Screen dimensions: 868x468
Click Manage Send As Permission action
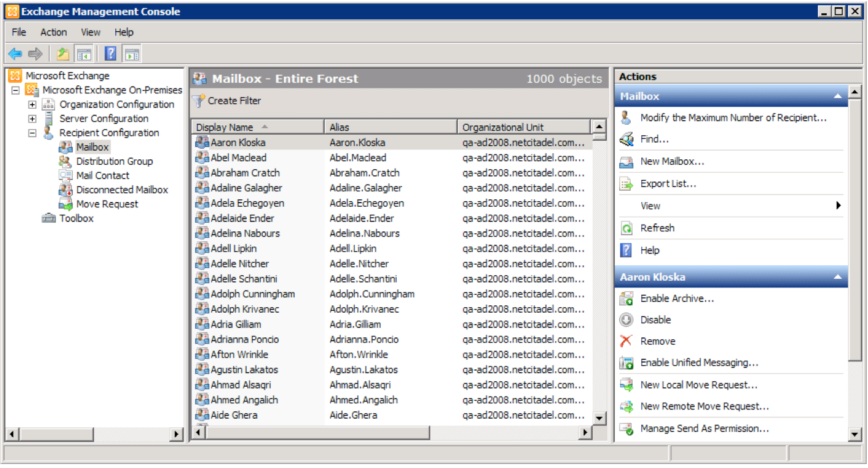[x=704, y=429]
